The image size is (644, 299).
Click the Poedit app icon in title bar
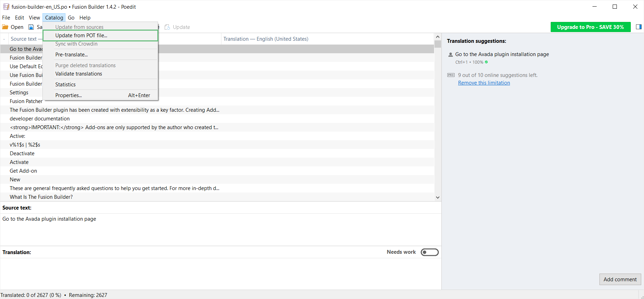(6, 7)
